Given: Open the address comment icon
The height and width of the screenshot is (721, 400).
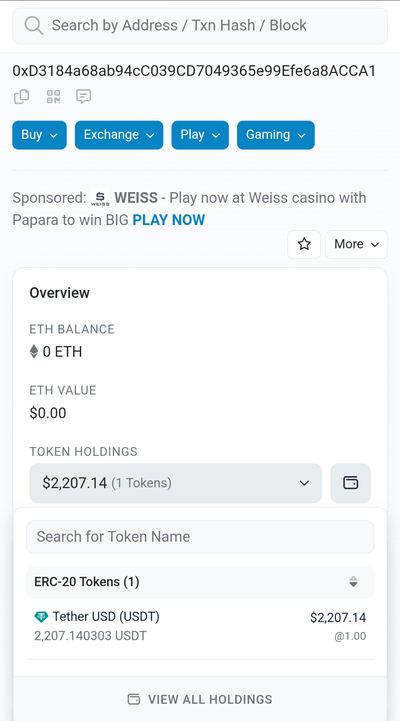Looking at the screenshot, I should tap(83, 97).
